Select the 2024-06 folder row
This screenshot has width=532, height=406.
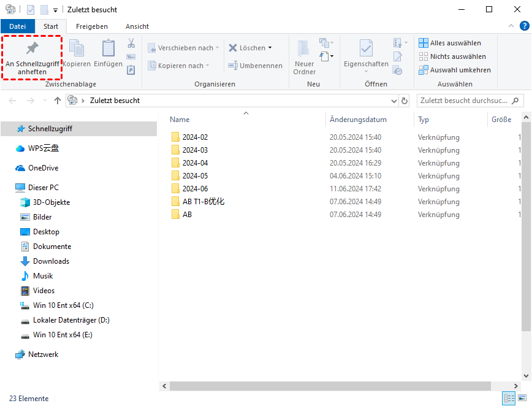click(x=346, y=189)
